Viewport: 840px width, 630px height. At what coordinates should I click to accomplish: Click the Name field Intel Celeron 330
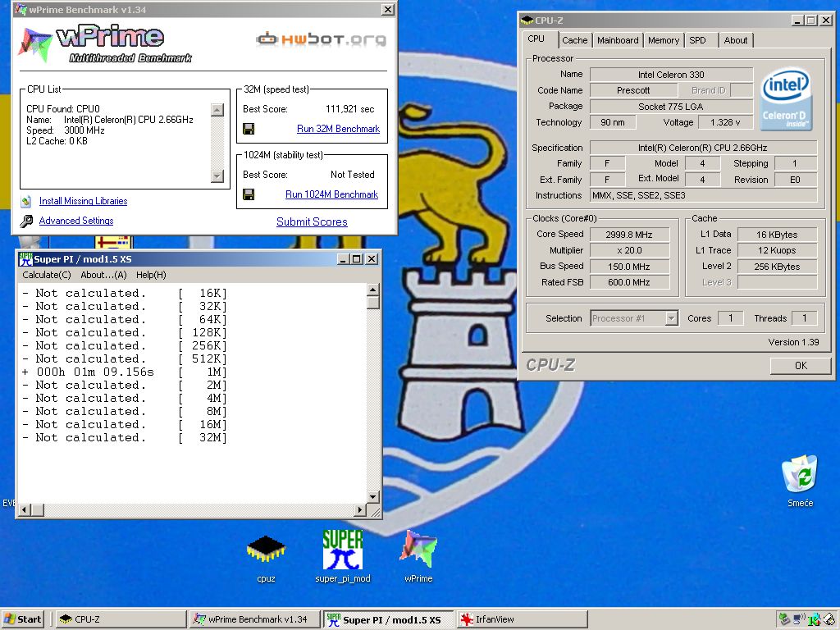point(671,75)
